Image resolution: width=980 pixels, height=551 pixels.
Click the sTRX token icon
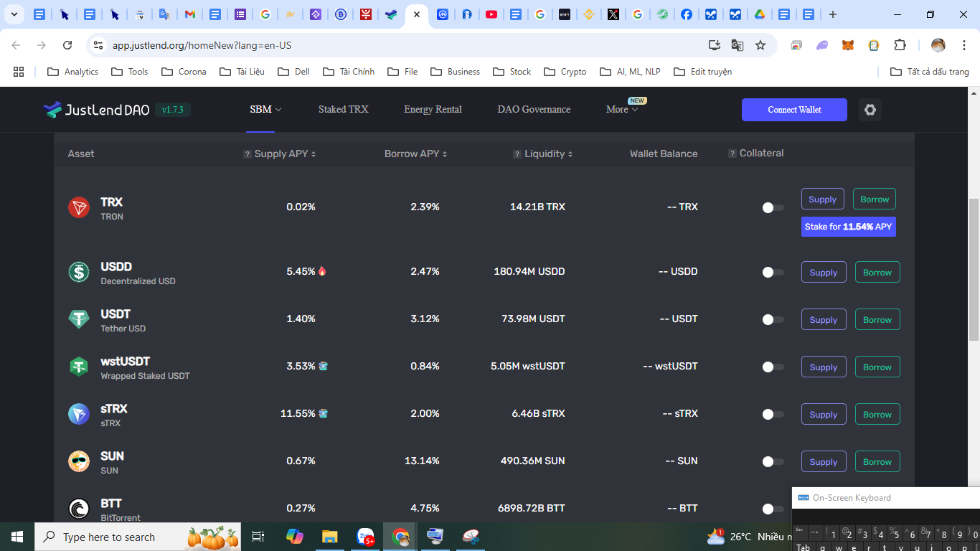point(79,414)
